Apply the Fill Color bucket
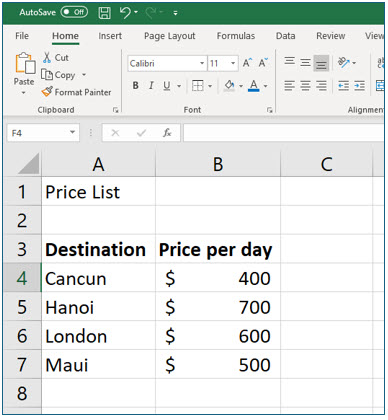 (x=229, y=86)
